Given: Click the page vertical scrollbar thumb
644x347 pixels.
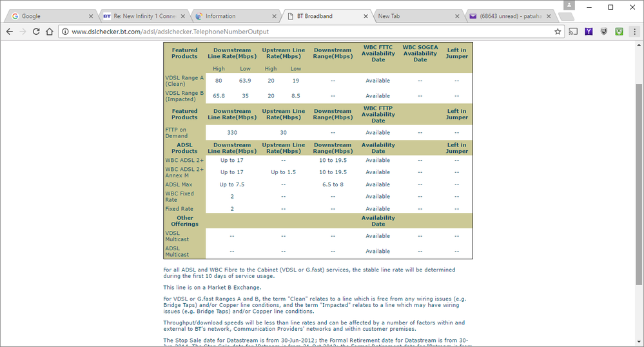Looking at the screenshot, I should 639,184.
